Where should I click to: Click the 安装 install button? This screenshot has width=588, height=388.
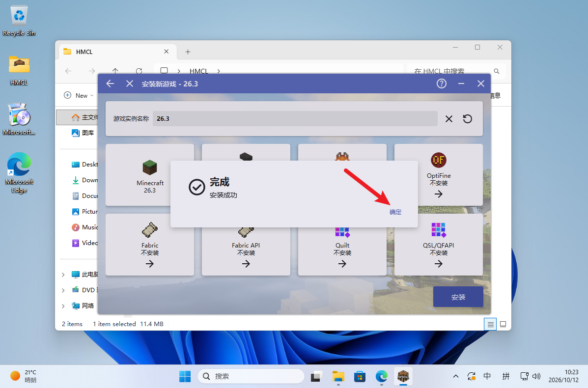[458, 297]
